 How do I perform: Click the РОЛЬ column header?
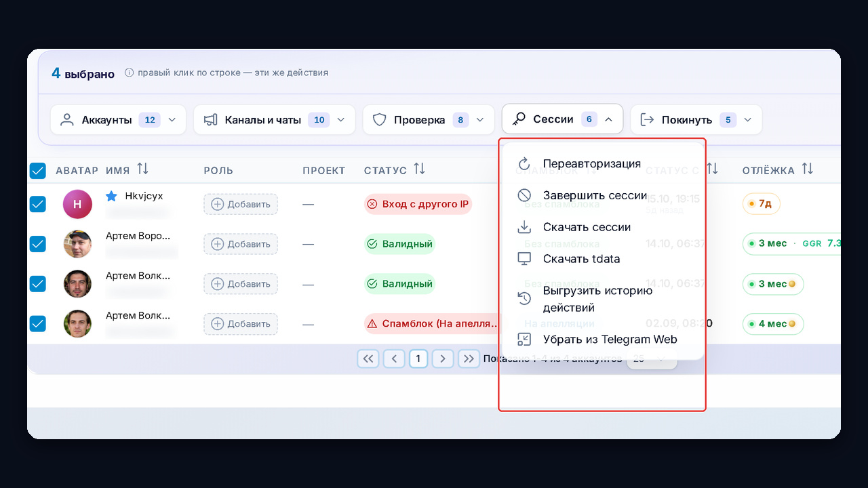pyautogui.click(x=218, y=170)
